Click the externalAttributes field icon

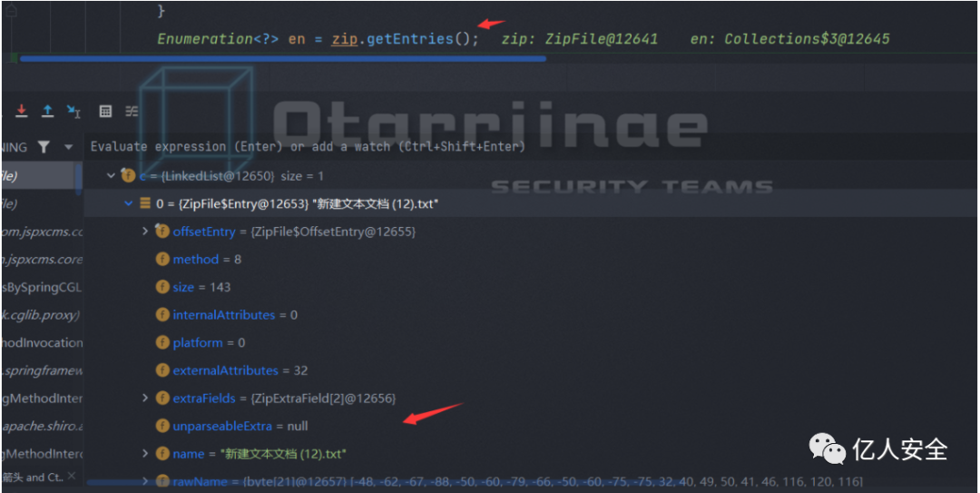162,370
